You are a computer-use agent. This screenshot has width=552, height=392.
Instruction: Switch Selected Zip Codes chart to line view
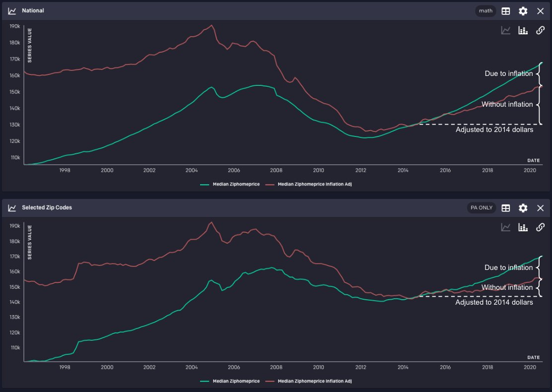click(x=505, y=227)
